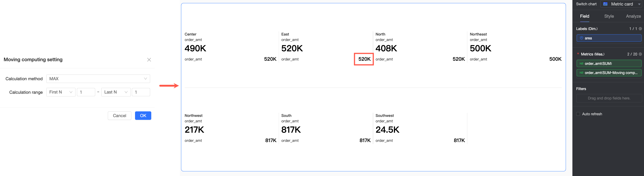Click the Last N number input field
The height and width of the screenshot is (176, 644).
coord(141,92)
